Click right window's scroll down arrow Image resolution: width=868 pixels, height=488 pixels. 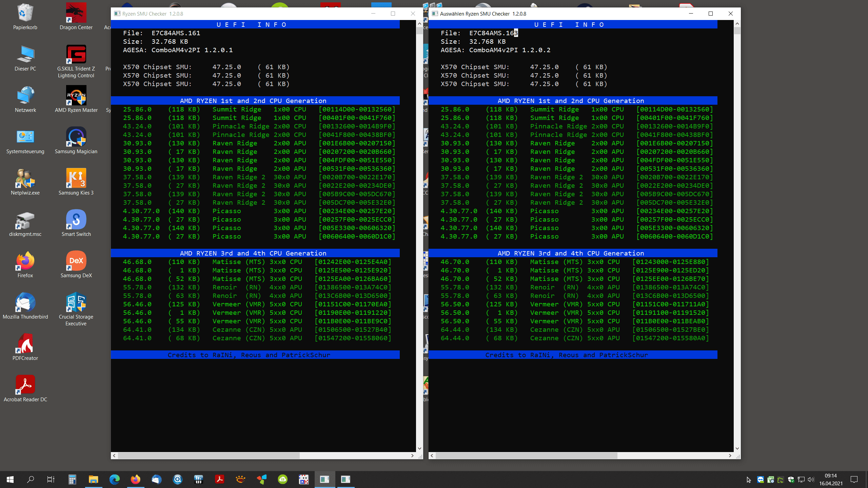click(x=737, y=448)
